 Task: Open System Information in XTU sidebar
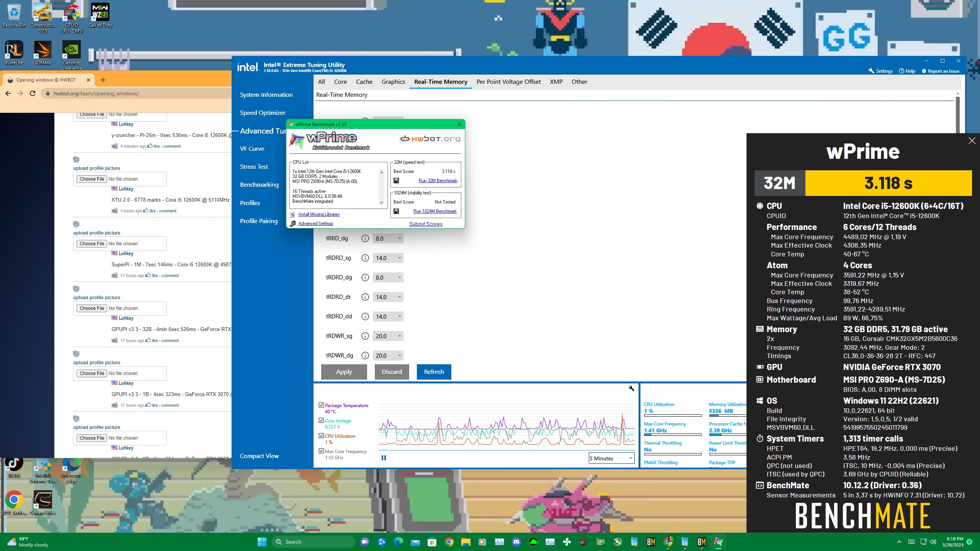pyautogui.click(x=266, y=95)
